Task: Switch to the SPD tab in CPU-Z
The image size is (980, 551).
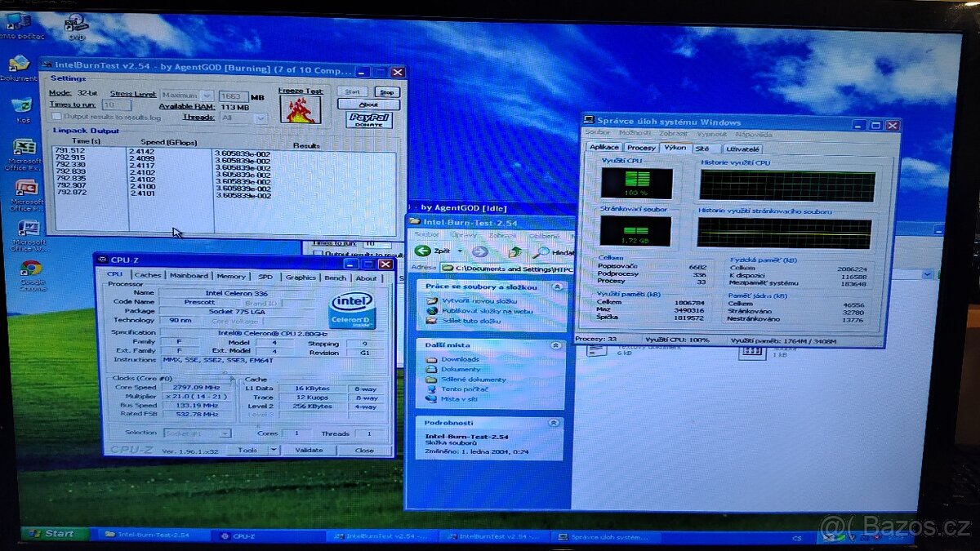Action: (x=265, y=277)
